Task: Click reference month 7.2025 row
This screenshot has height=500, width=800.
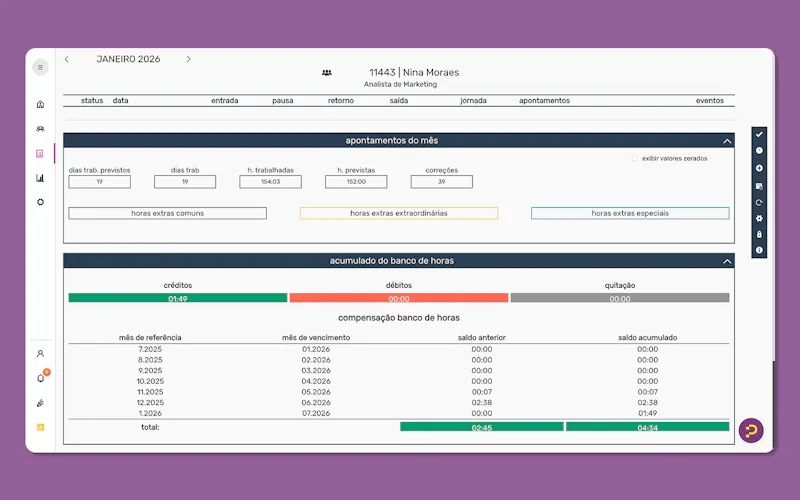Action: pyautogui.click(x=150, y=349)
